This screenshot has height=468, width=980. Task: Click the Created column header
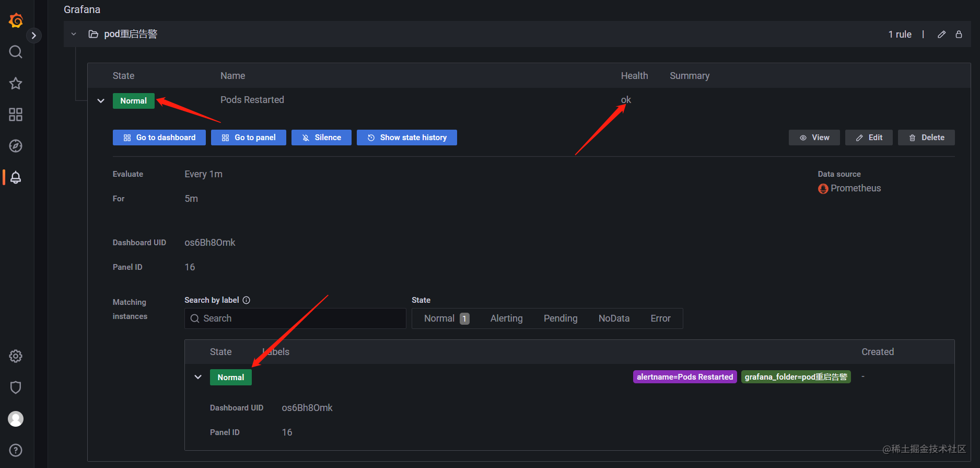tap(878, 352)
